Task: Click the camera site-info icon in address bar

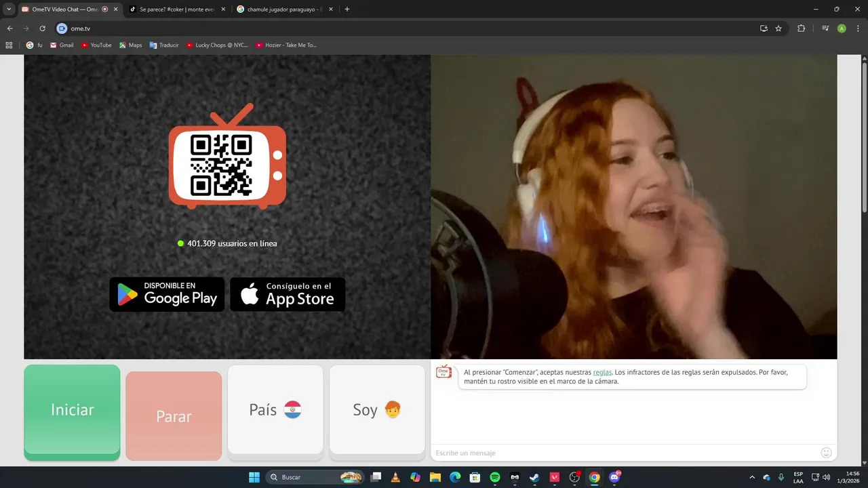Action: pos(62,28)
